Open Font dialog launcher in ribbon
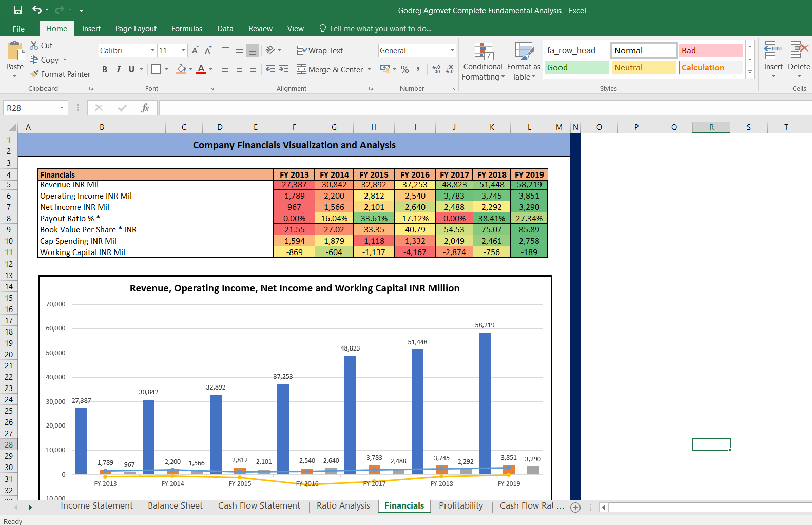 211,89
